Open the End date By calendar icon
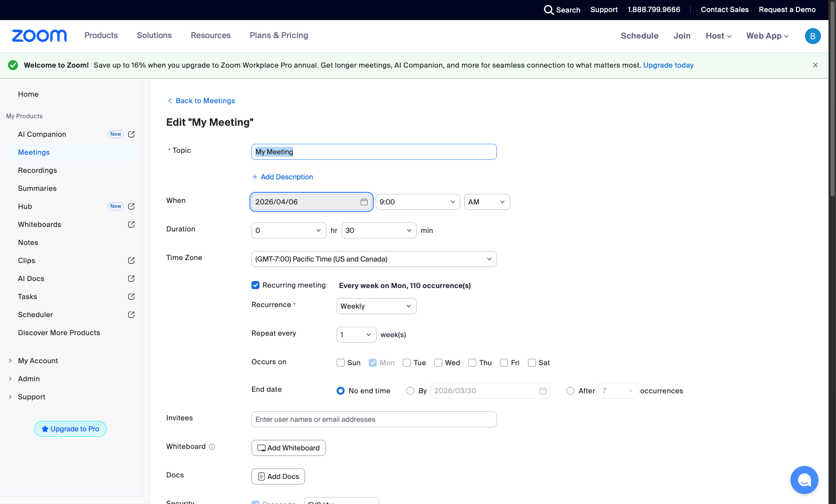This screenshot has width=836, height=504. pyautogui.click(x=543, y=391)
